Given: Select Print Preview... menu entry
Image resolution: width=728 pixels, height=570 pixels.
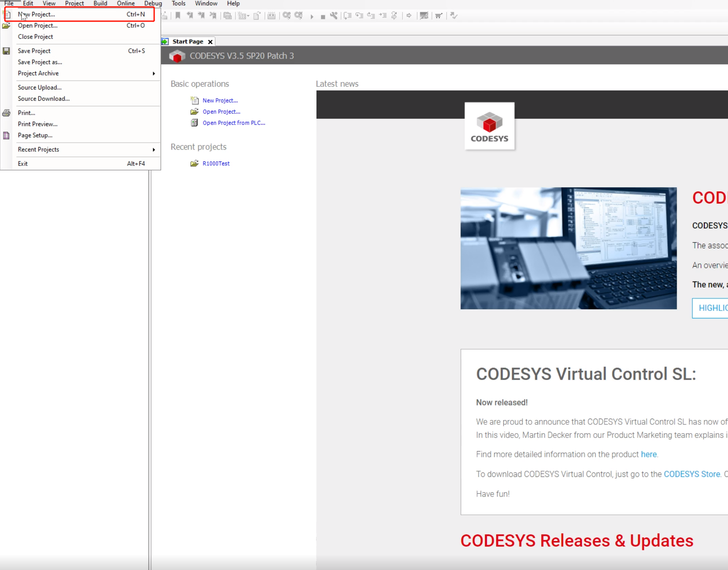Looking at the screenshot, I should pos(81,124).
